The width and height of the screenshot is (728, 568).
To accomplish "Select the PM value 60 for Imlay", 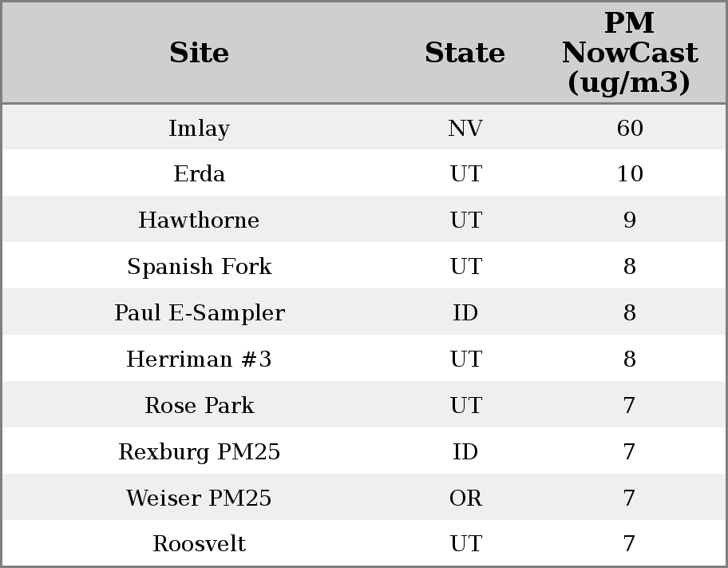I will coord(629,128).
